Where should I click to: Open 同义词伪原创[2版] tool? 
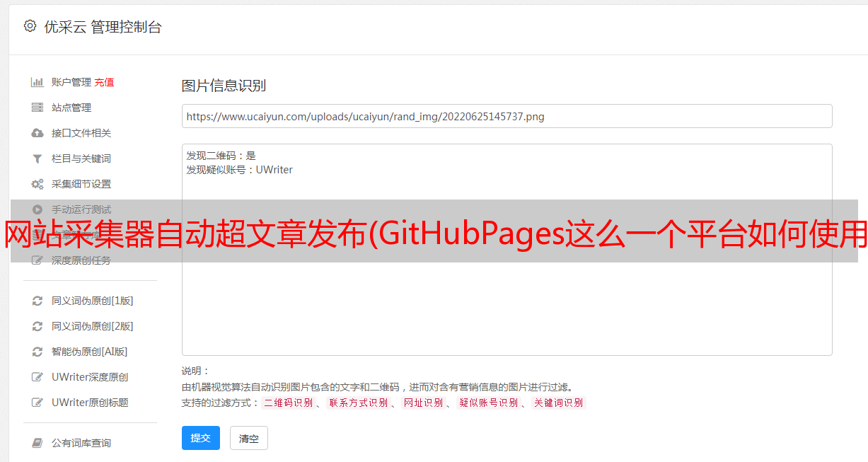[93, 326]
